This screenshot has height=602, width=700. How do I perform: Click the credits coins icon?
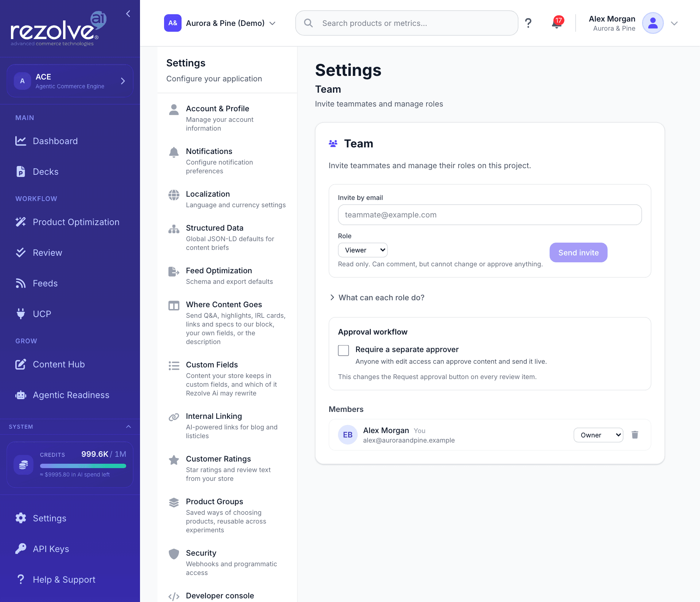click(23, 464)
